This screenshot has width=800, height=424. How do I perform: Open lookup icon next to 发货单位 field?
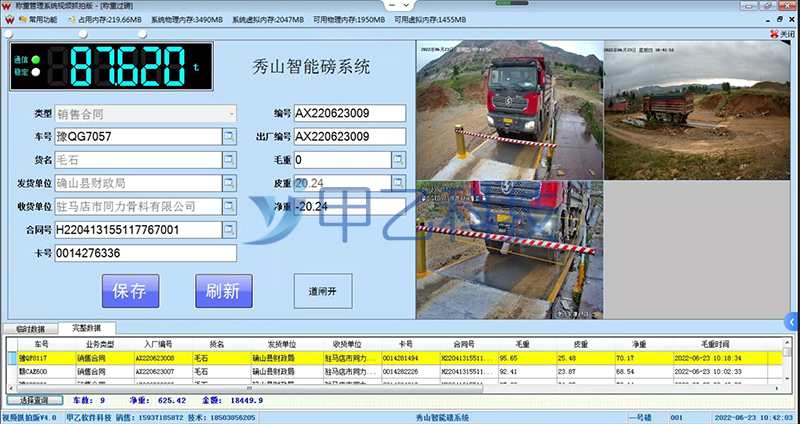229,184
